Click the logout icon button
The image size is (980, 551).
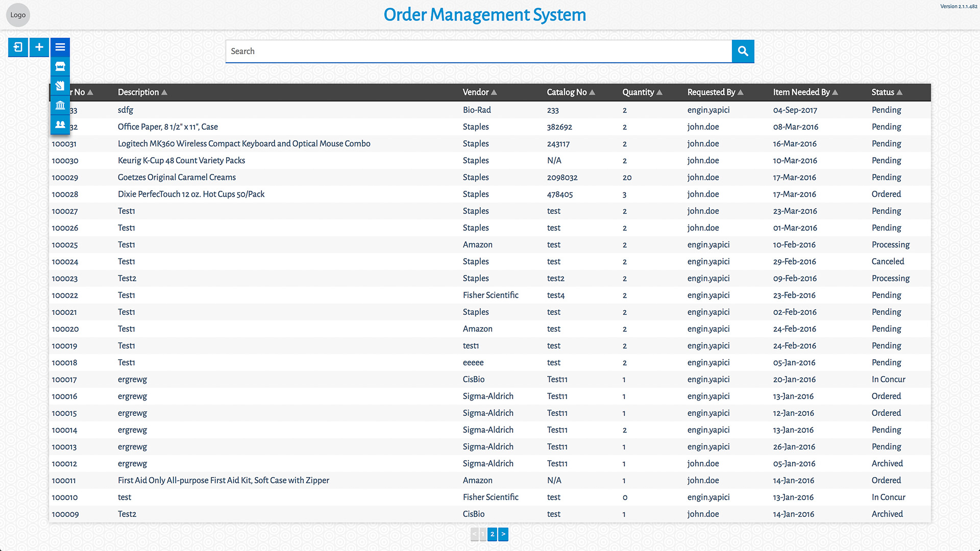click(18, 47)
